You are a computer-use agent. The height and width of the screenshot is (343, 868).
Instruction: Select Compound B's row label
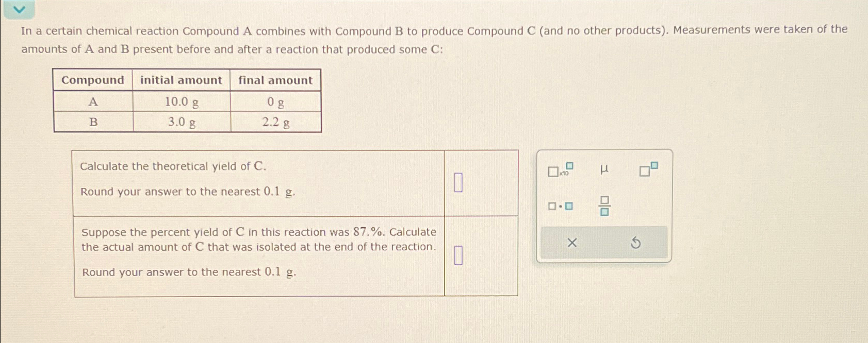(x=92, y=123)
